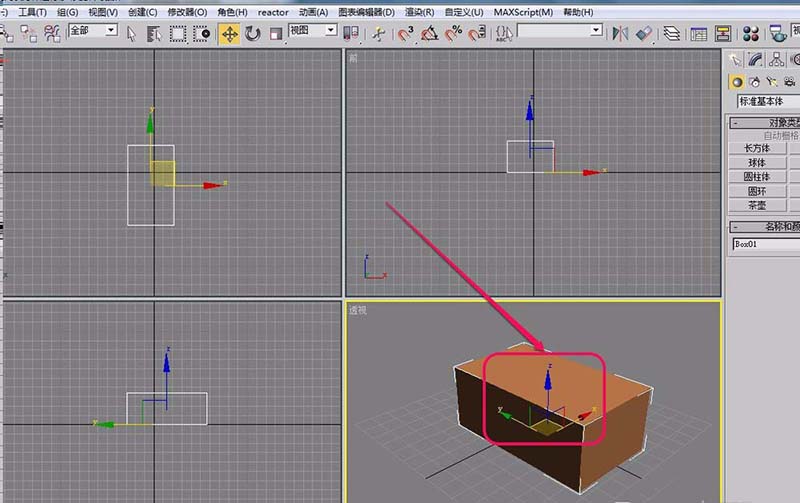The image size is (800, 503).
Task: Open the 视图 reference coordinate dropdown
Action: 313,31
